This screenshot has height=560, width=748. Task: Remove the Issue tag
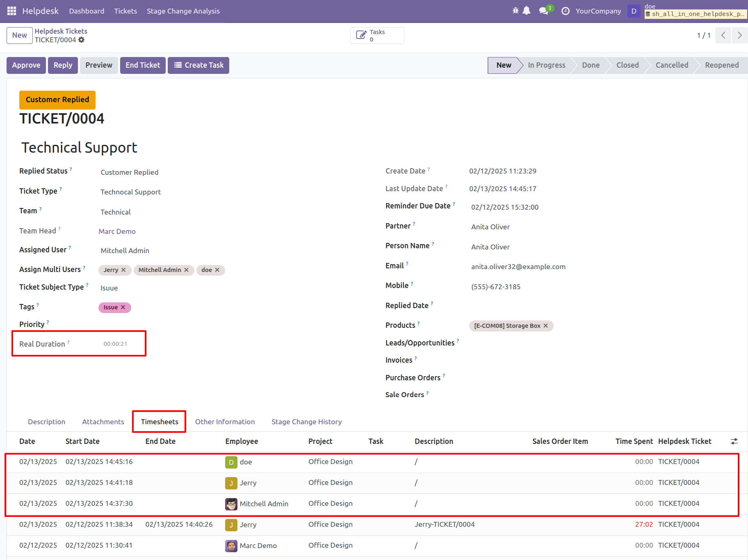pyautogui.click(x=123, y=307)
